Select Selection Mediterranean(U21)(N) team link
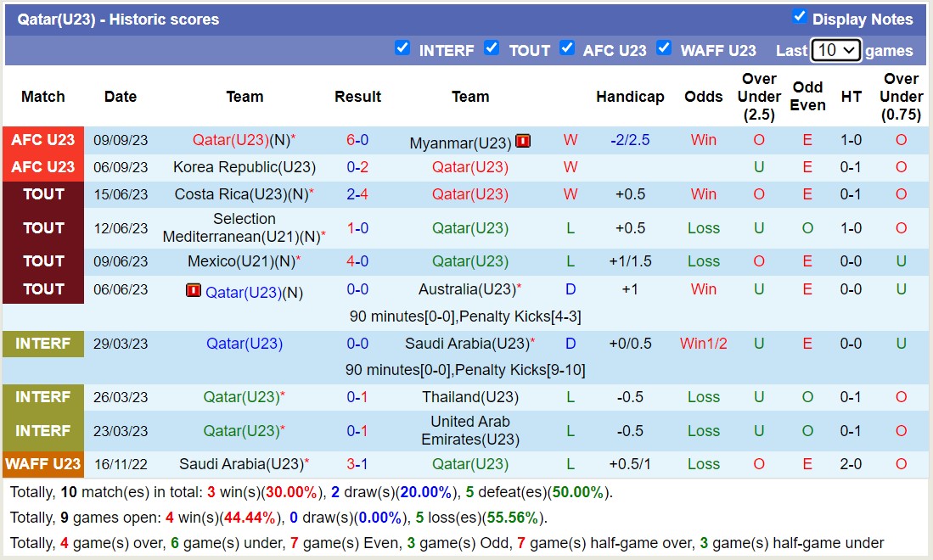This screenshot has width=933, height=560. point(244,227)
